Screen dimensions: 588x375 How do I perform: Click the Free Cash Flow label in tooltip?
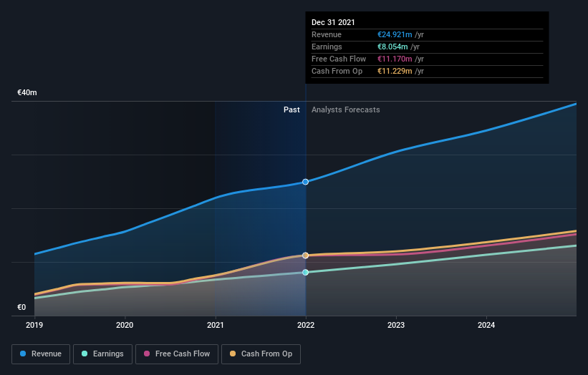point(339,59)
